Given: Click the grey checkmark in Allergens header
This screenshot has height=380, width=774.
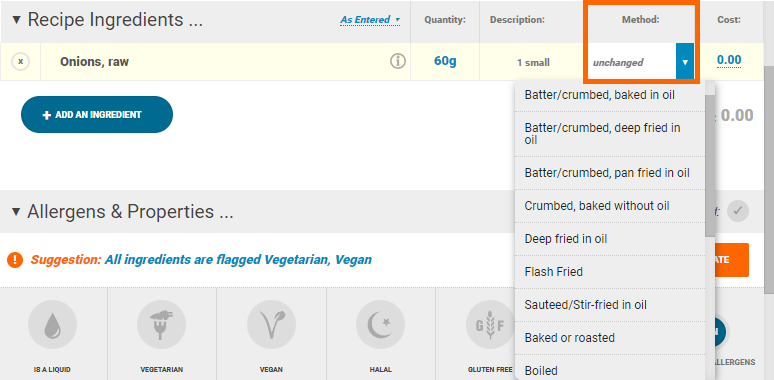Looking at the screenshot, I should click(x=738, y=211).
